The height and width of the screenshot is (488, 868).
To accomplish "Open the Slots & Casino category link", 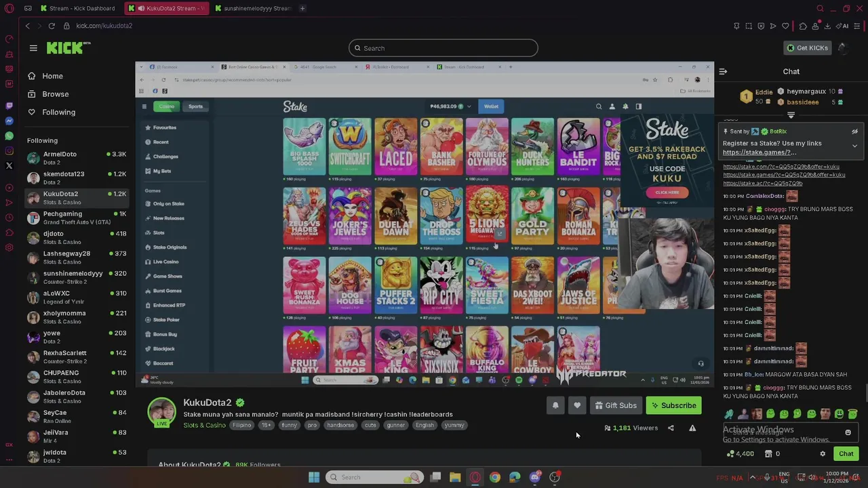I will [204, 425].
